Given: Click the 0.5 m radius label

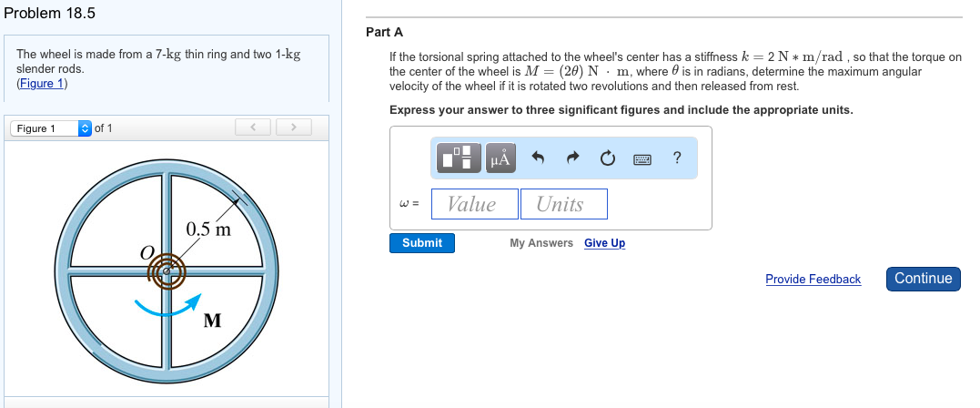Looking at the screenshot, I should [x=208, y=229].
